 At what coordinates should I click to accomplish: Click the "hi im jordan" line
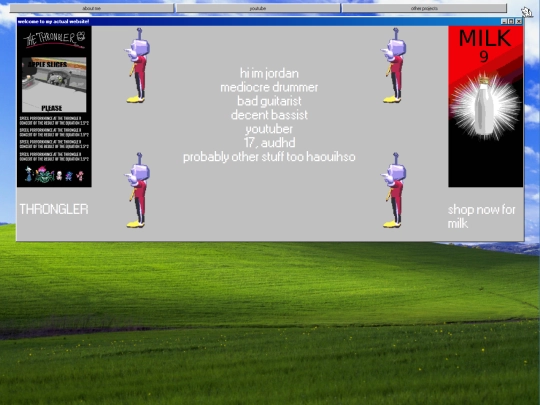coord(269,73)
